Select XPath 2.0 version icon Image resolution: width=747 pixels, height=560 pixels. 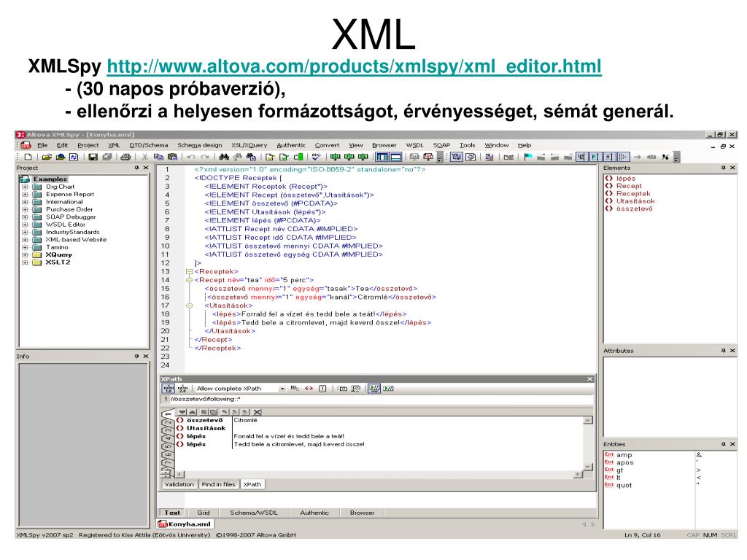pos(182,389)
